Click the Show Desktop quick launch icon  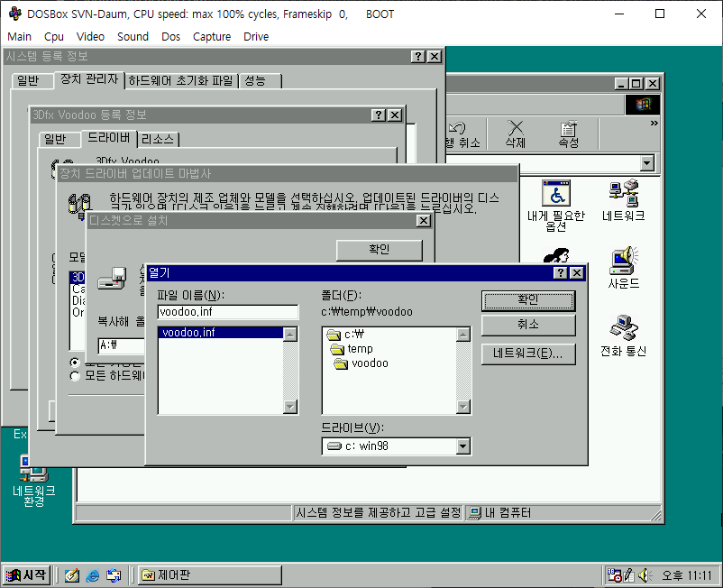coord(71,575)
